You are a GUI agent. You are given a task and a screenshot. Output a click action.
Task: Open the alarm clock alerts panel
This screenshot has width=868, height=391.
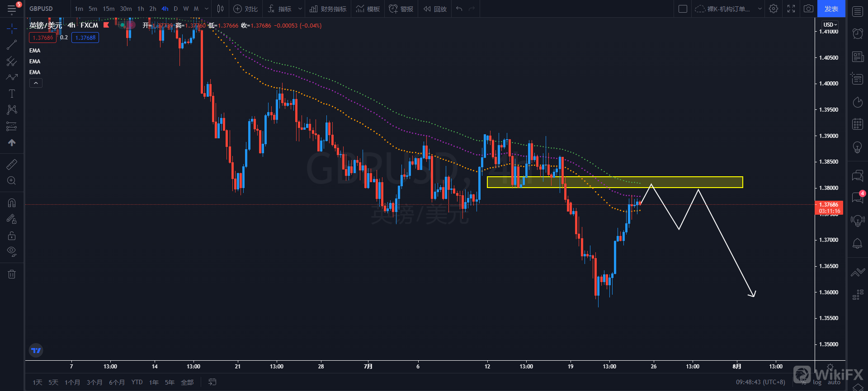(x=858, y=33)
